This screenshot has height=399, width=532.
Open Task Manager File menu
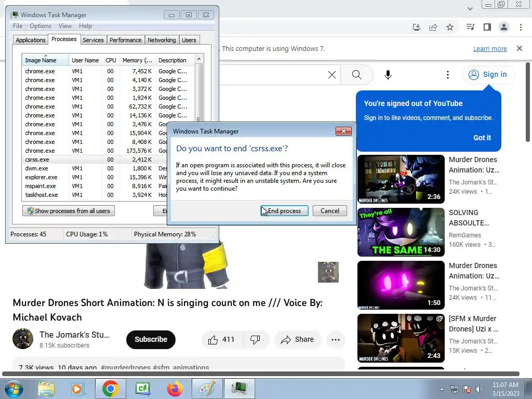pos(18,26)
